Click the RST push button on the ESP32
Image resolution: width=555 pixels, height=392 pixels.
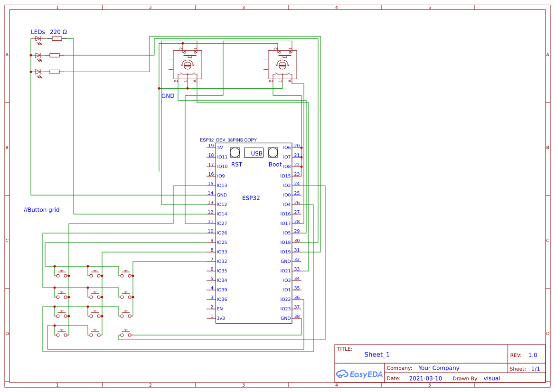pyautogui.click(x=235, y=152)
